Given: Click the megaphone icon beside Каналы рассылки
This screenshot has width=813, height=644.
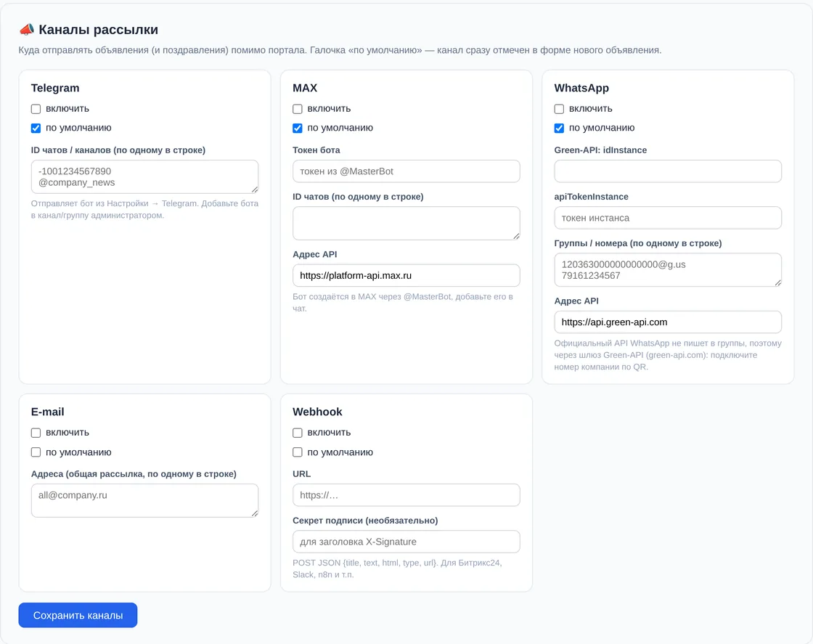Looking at the screenshot, I should [x=26, y=30].
